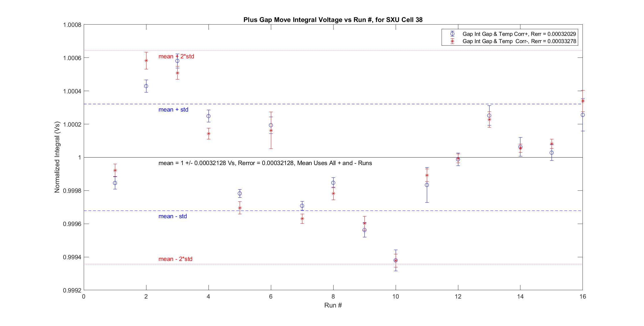Click the 'Normalized Integral (Vs)' y-axis label

[57, 157]
